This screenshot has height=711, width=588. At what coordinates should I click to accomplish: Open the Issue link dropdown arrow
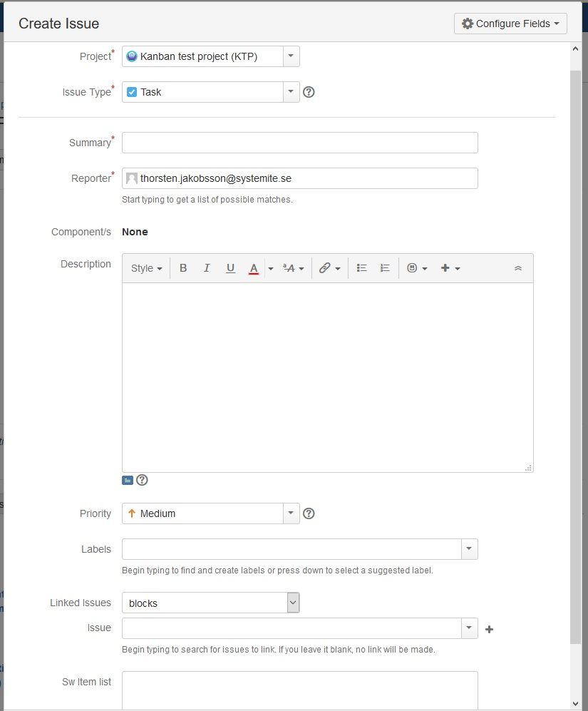(x=469, y=628)
